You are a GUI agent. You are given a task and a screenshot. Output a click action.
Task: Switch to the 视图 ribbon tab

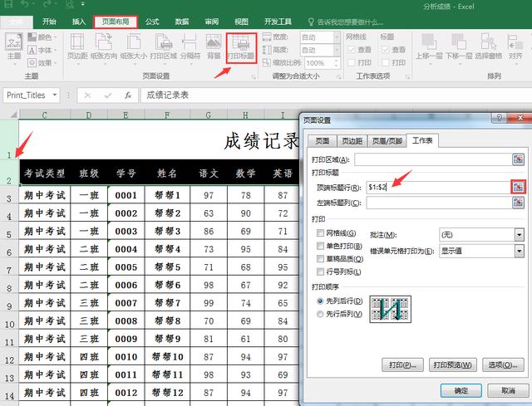pyautogui.click(x=241, y=22)
